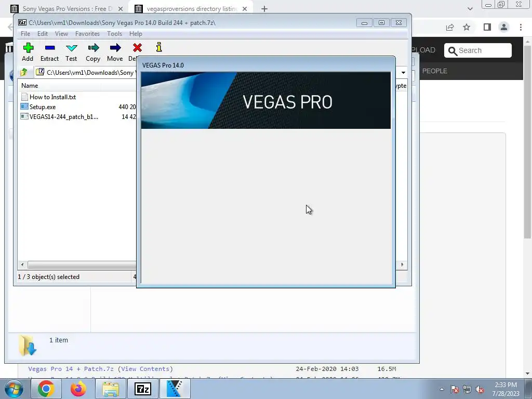The width and height of the screenshot is (532, 399).
Task: Open a new browser tab with the plus button
Action: click(x=264, y=9)
